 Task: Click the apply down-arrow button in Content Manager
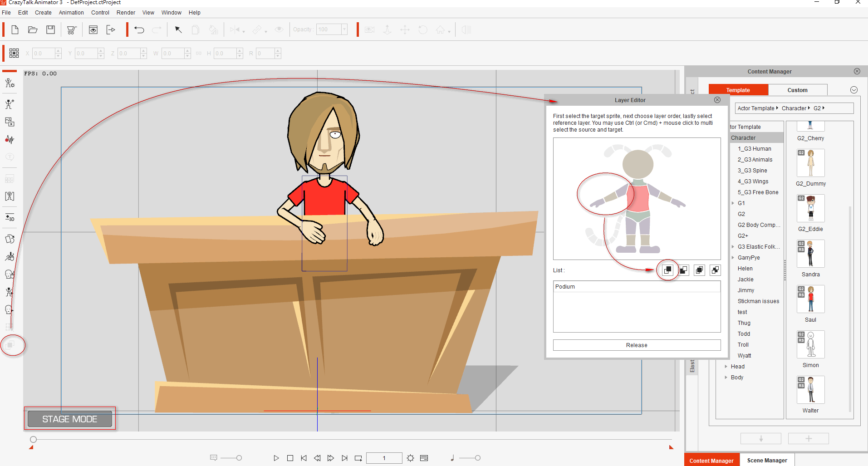click(761, 439)
